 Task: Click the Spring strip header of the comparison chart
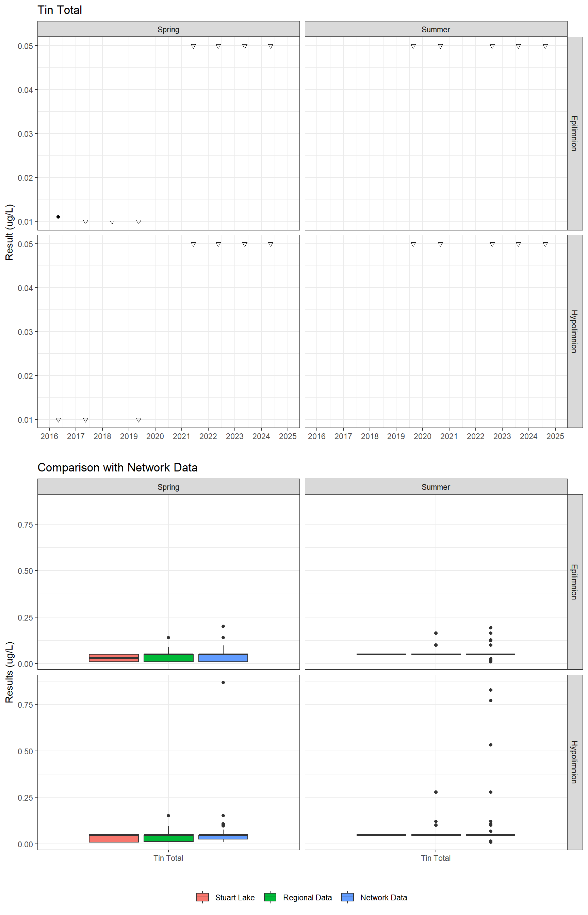[x=168, y=487]
